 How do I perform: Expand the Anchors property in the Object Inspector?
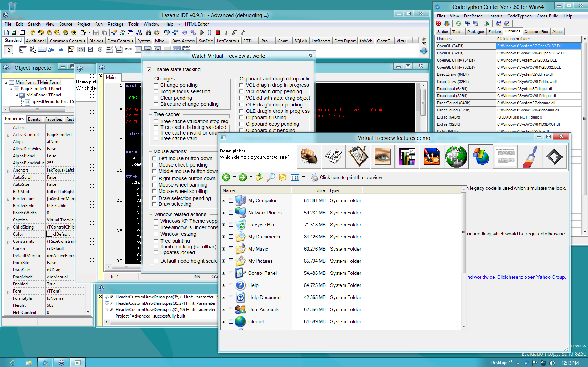(x=8, y=171)
